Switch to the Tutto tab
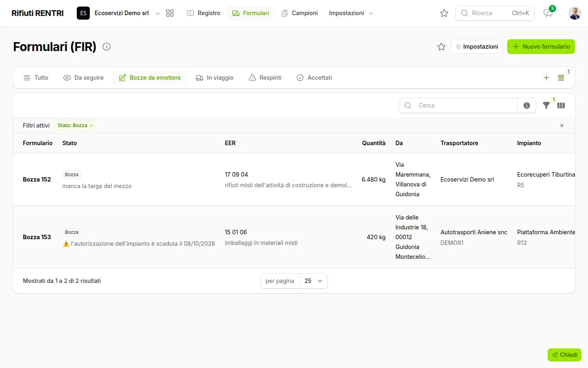 pos(36,78)
